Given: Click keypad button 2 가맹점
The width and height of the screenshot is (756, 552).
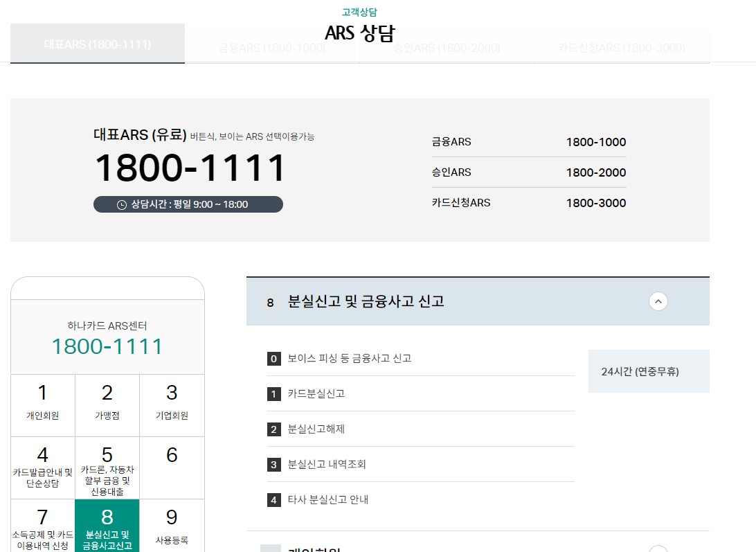Looking at the screenshot, I should tap(107, 405).
